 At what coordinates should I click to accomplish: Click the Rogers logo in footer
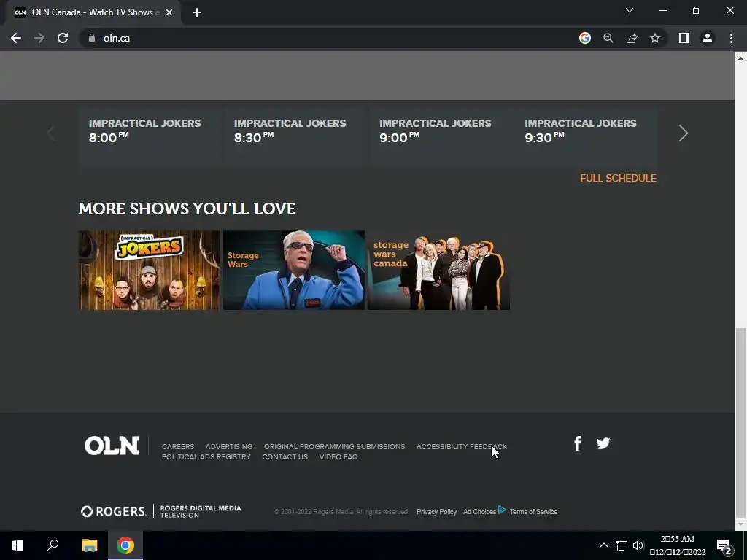(x=114, y=511)
